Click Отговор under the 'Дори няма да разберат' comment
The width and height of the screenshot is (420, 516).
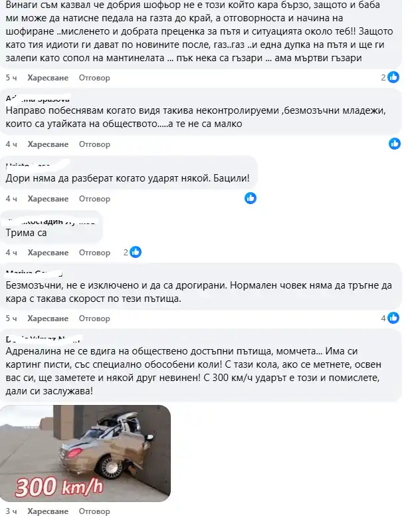94,199
